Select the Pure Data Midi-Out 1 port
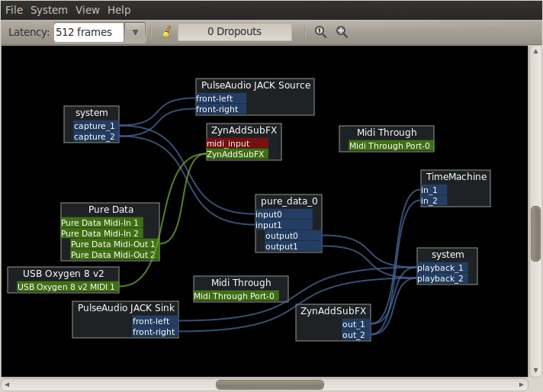Screen dimensions: 543x392 [114, 244]
